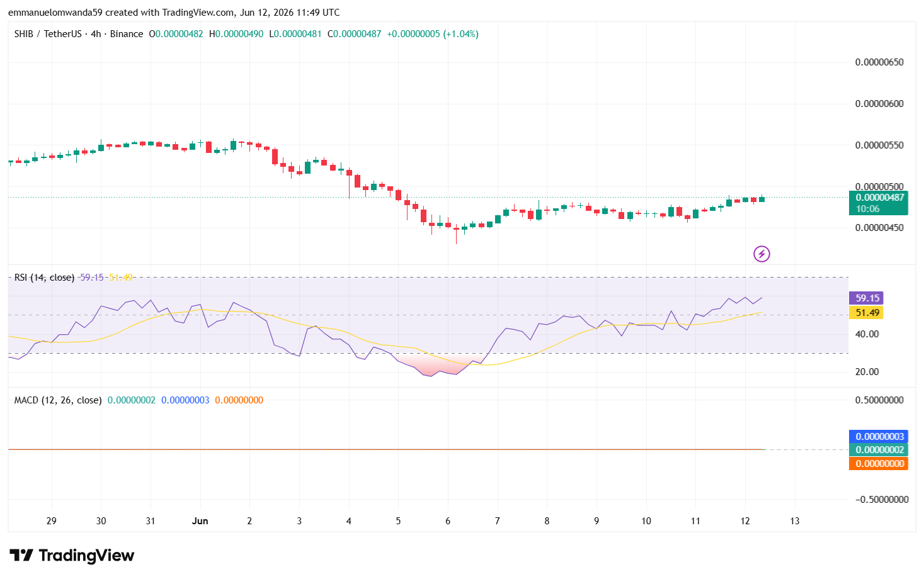The image size is (924, 579).
Task: Click date 13 on the time axis
Action: [795, 520]
